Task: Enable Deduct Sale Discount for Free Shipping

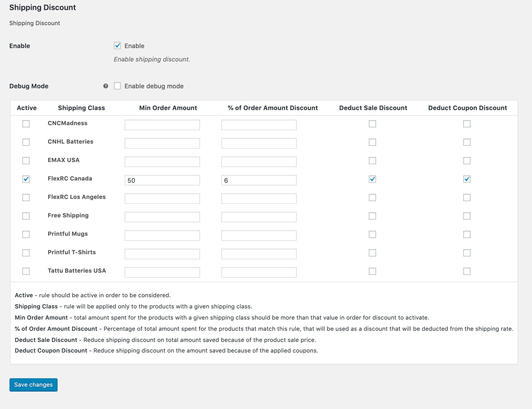Action: point(372,216)
